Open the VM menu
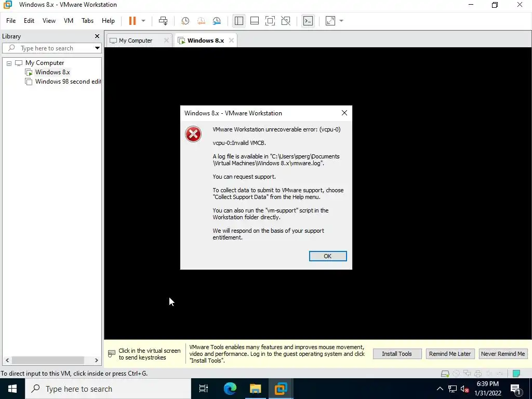The width and height of the screenshot is (532, 399). click(x=69, y=21)
